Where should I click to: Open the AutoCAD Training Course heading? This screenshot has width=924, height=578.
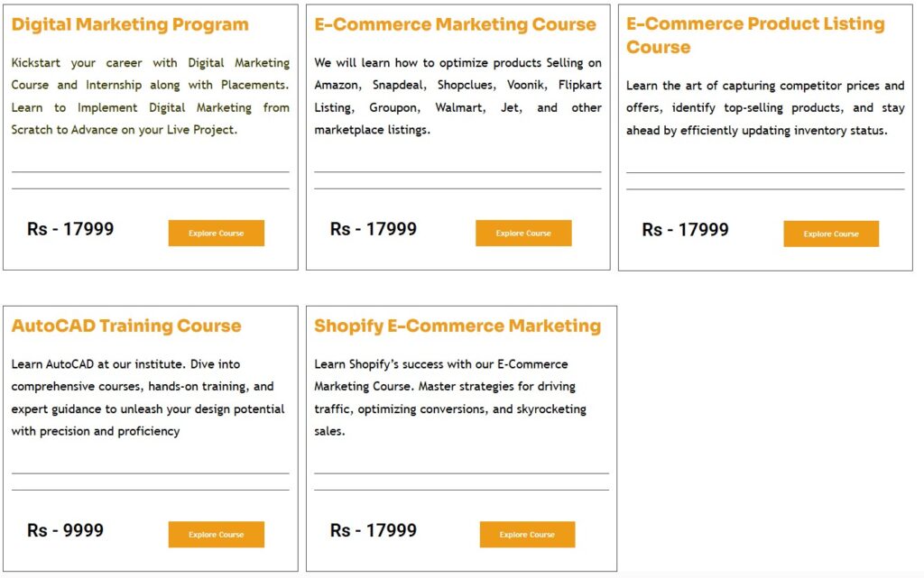tap(126, 326)
